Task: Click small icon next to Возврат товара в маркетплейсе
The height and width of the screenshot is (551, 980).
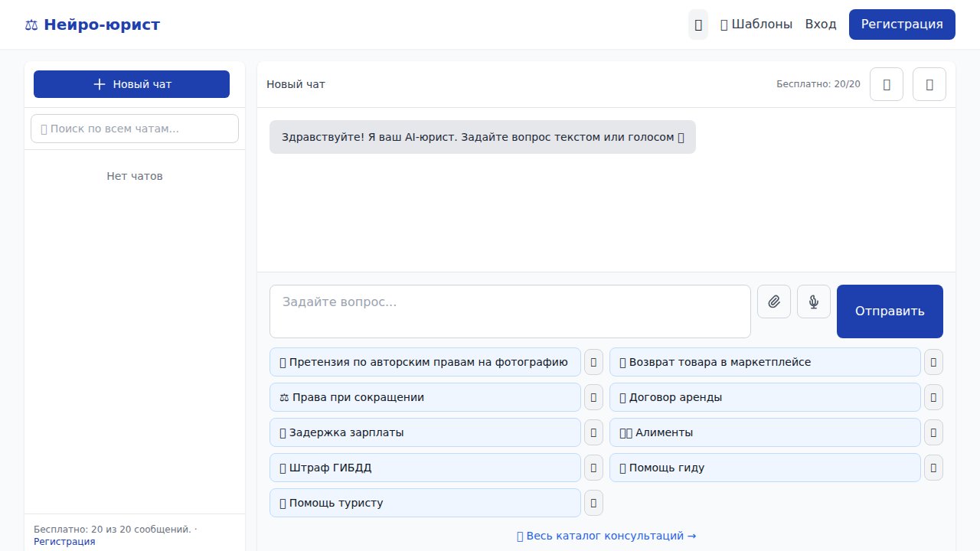Action: 933,362
